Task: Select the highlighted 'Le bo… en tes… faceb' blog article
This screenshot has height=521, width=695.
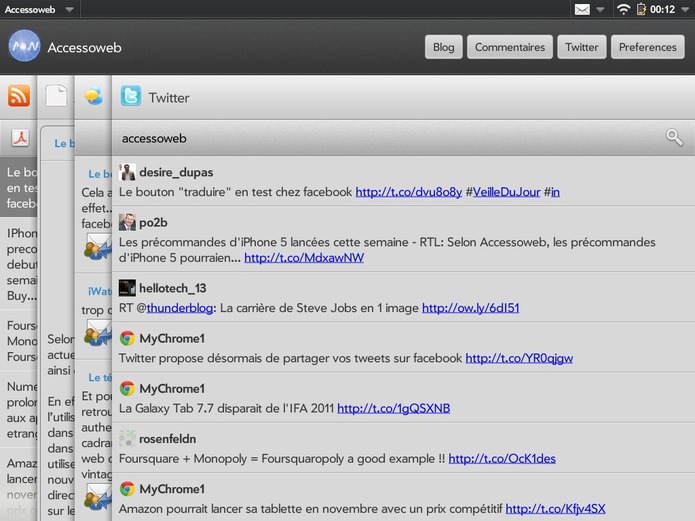Action: point(20,188)
